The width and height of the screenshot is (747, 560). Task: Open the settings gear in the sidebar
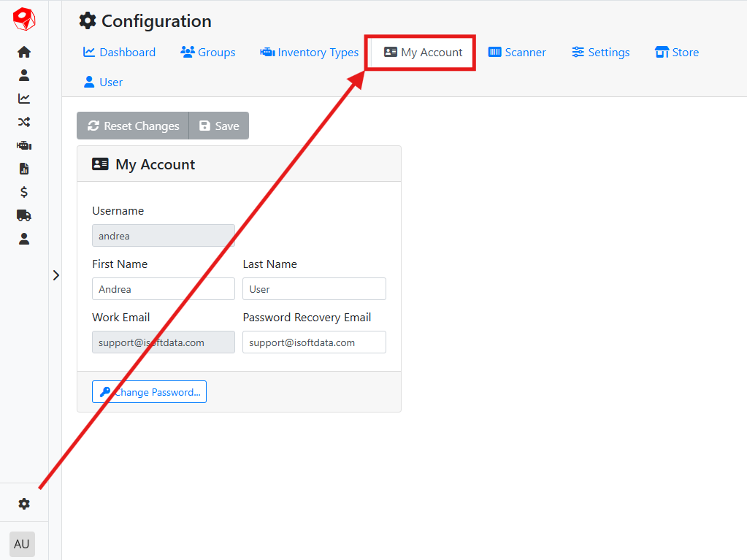tap(24, 504)
